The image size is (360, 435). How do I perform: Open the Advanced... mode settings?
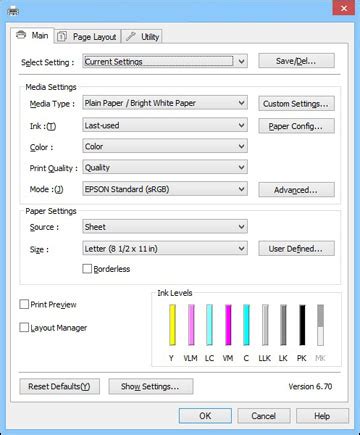[296, 190]
